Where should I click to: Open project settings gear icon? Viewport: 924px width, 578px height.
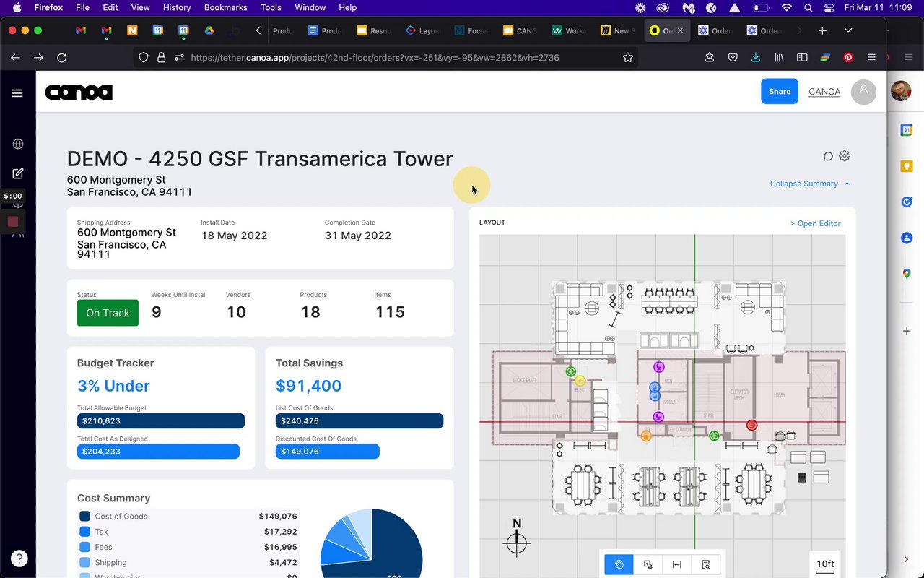(845, 156)
